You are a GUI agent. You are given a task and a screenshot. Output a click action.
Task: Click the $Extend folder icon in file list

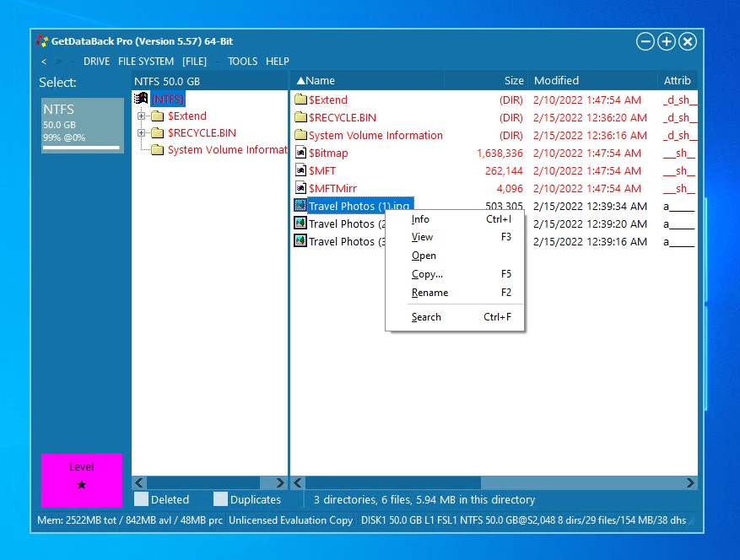[300, 100]
